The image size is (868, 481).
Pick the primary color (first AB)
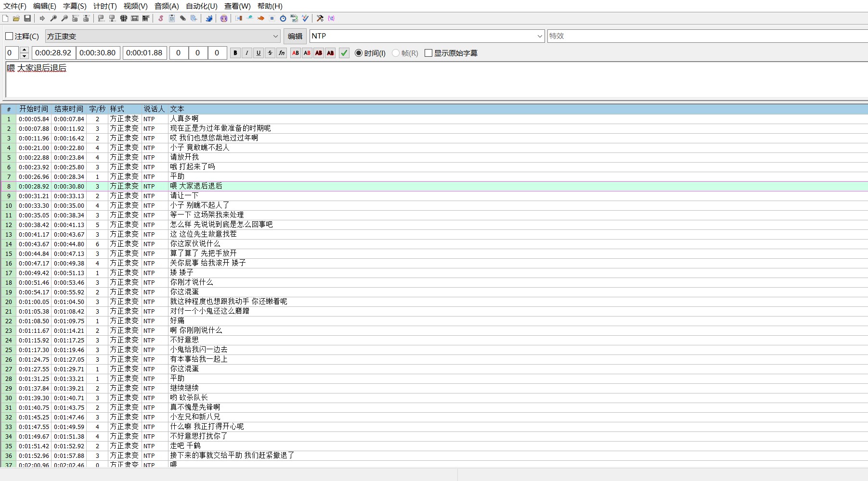[x=296, y=53]
